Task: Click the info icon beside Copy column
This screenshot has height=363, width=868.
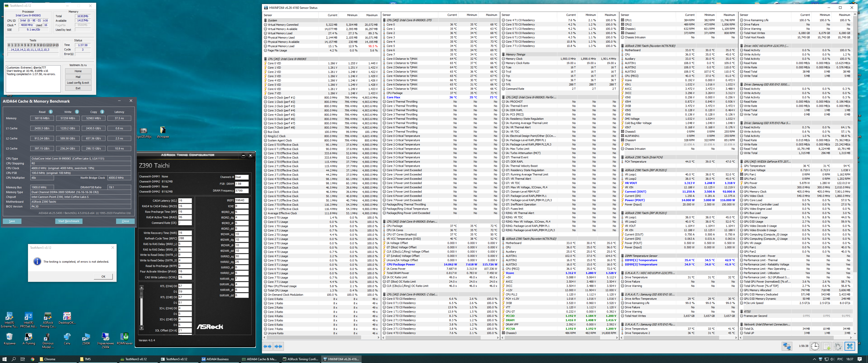Action: pos(102,112)
